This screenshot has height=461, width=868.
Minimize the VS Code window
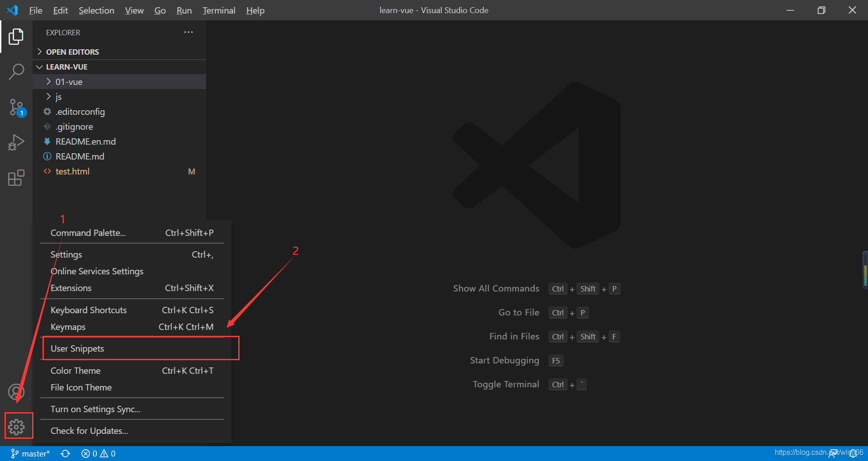point(790,10)
